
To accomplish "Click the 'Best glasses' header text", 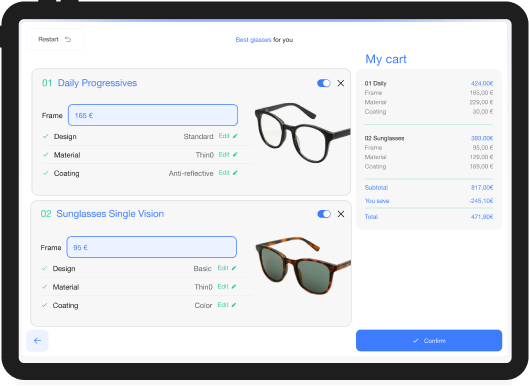I will pyautogui.click(x=253, y=40).
